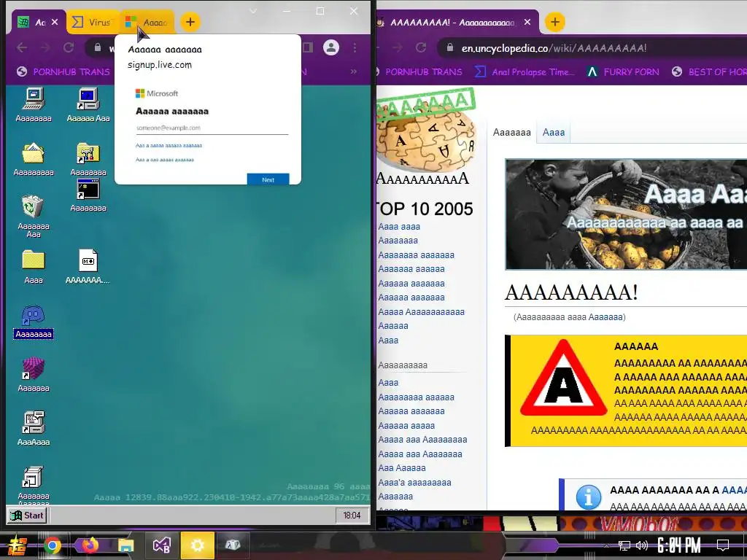Click the network icon in system tray
This screenshot has height=560, width=747.
click(x=624, y=545)
